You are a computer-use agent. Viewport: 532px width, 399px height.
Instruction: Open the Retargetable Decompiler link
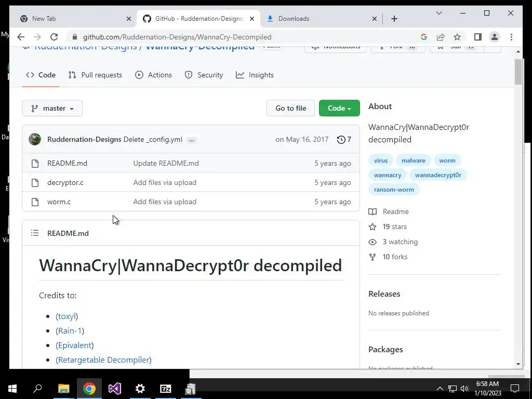(x=103, y=360)
